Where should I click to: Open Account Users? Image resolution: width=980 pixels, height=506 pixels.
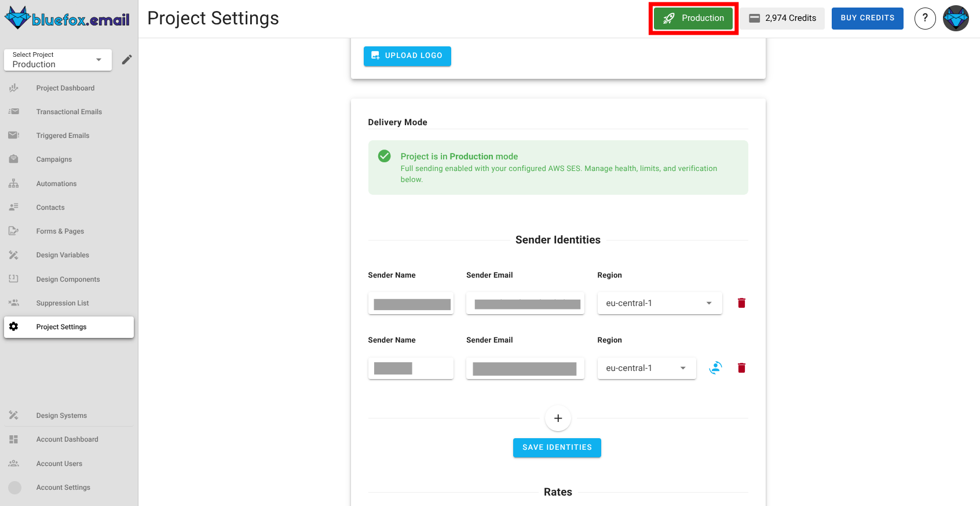coord(59,464)
